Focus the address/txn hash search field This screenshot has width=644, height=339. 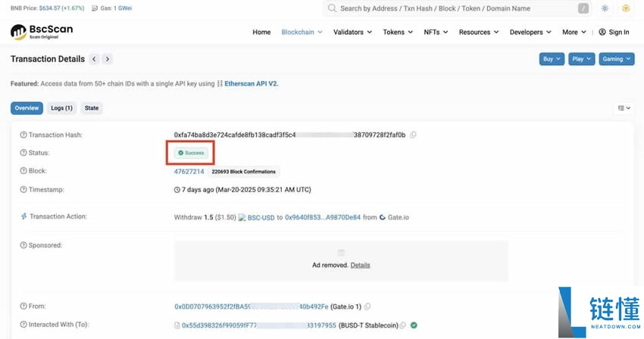(457, 8)
